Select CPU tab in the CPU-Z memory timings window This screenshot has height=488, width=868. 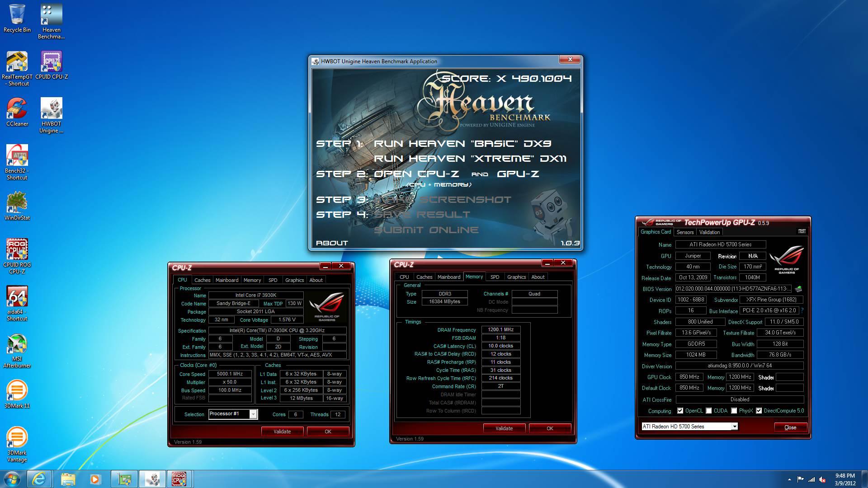(404, 277)
